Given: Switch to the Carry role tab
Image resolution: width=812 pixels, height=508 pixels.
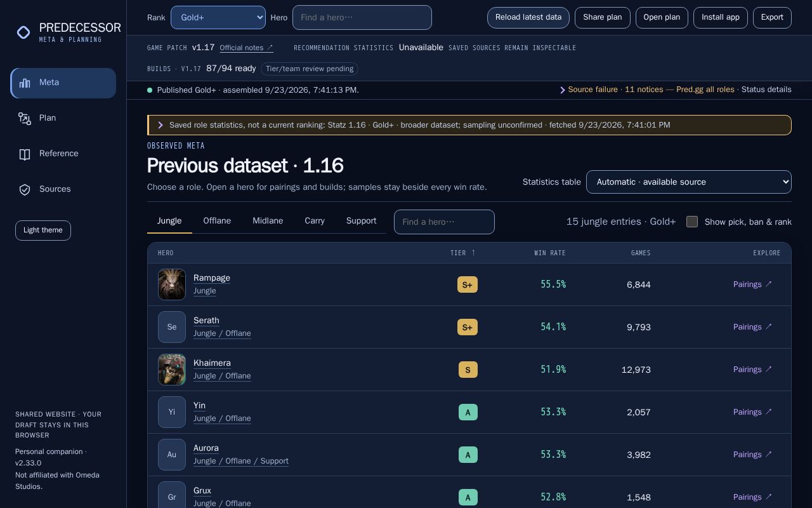Looking at the screenshot, I should coord(315,221).
